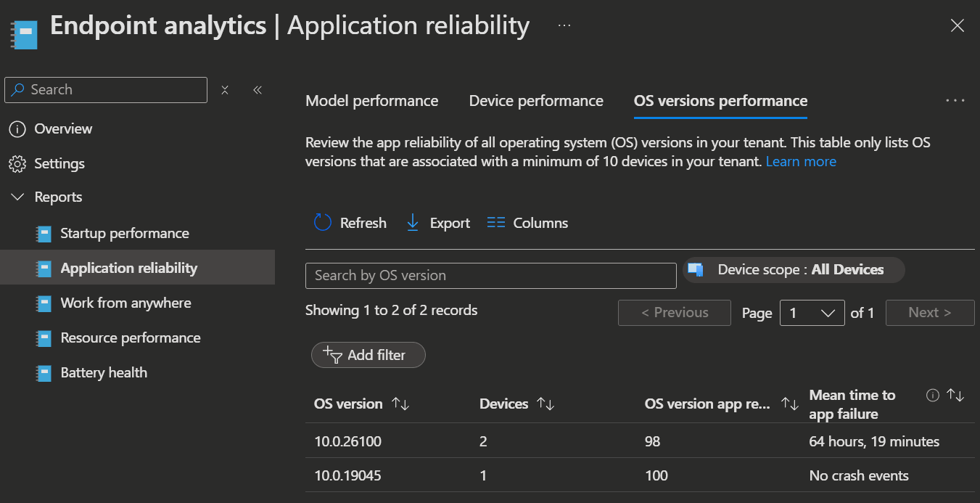The image size is (980, 503).
Task: Select the Application reliability report
Action: click(129, 268)
